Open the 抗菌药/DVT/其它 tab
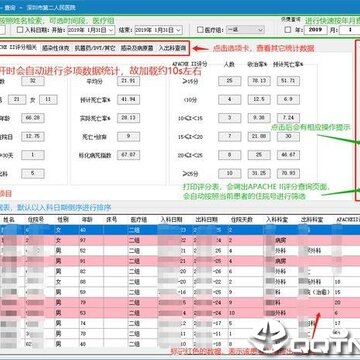Image resolution: width=360 pixels, height=360 pixels. [x=95, y=48]
